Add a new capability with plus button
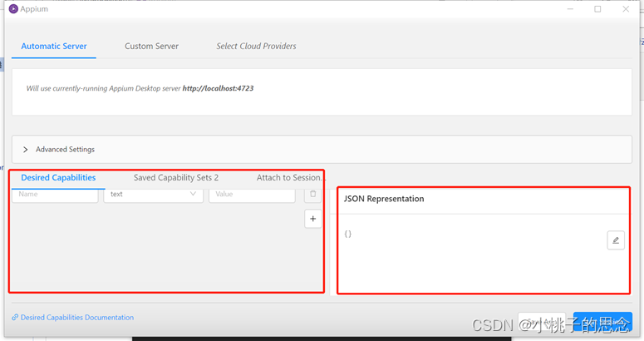 pyautogui.click(x=313, y=219)
